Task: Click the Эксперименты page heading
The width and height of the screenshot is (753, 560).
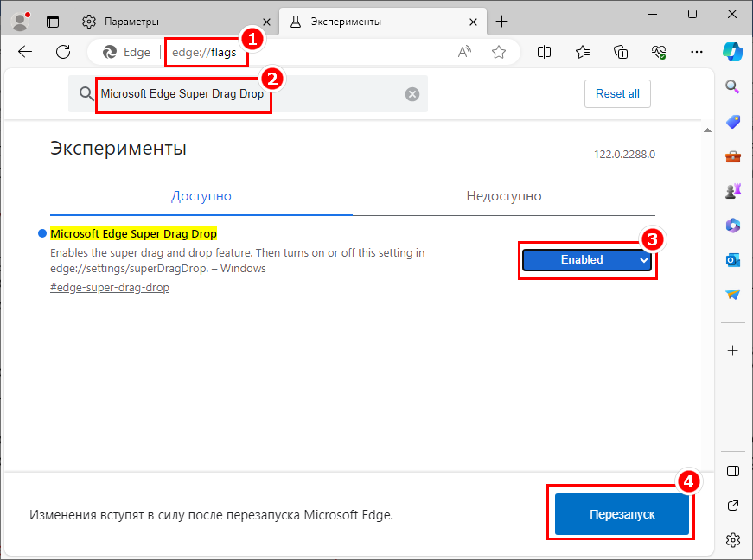Action: pos(118,149)
